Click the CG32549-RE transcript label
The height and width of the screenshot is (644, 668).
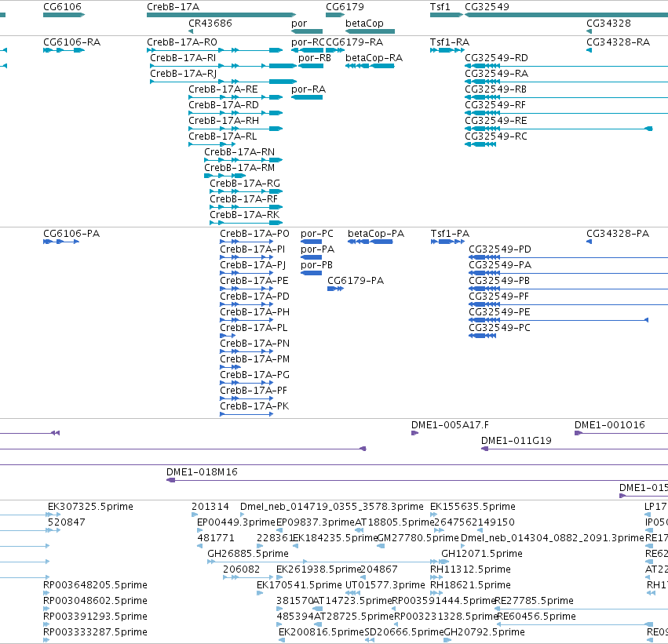(496, 121)
